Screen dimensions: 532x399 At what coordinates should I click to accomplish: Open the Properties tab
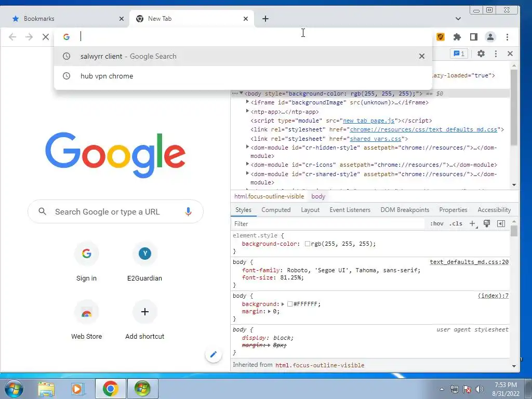tap(453, 210)
